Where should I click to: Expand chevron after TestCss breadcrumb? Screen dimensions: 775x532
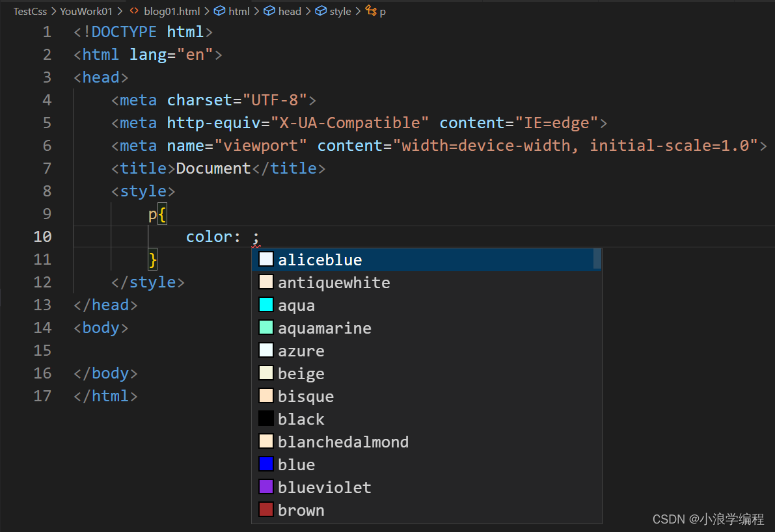coord(53,11)
